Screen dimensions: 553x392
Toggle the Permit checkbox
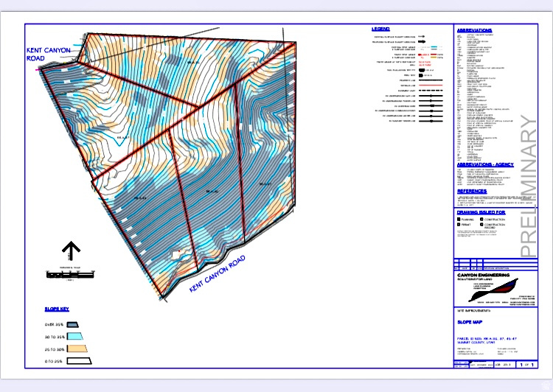click(x=459, y=226)
